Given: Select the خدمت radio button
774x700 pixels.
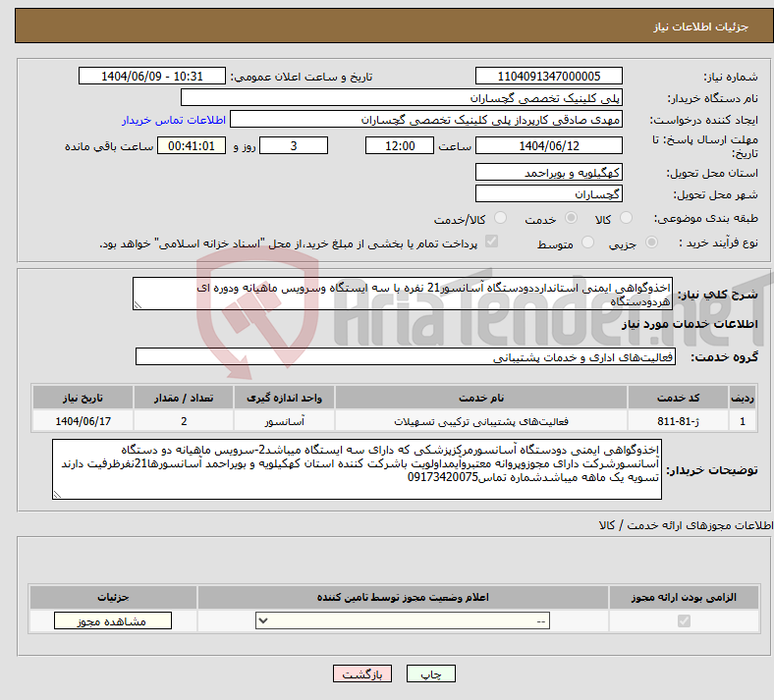Looking at the screenshot, I should click(x=571, y=218).
